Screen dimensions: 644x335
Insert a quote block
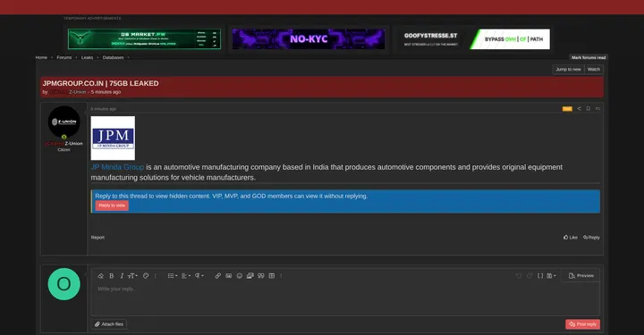pos(261,276)
